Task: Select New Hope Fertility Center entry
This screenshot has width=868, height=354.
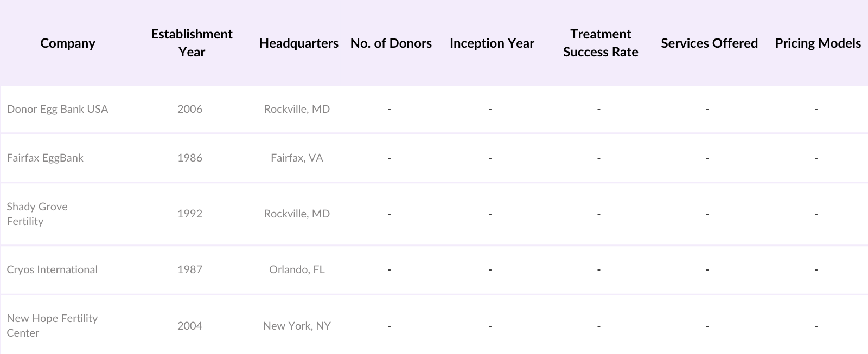Action: [x=52, y=325]
